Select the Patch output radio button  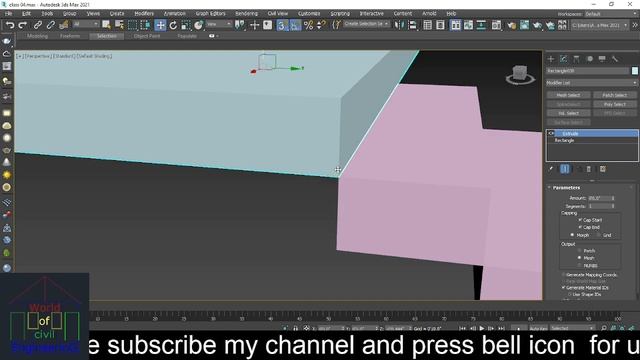pos(579,251)
